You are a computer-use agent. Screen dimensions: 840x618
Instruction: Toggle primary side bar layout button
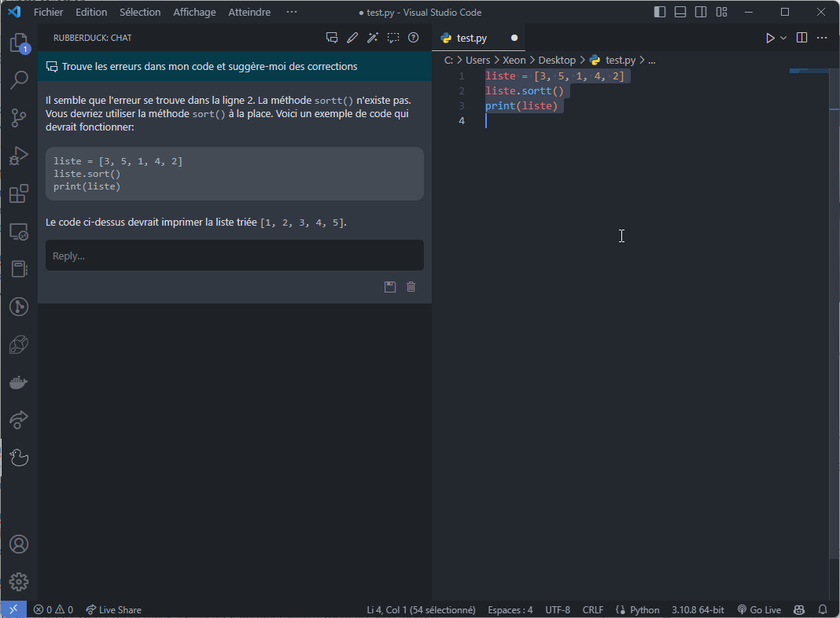[x=660, y=12]
